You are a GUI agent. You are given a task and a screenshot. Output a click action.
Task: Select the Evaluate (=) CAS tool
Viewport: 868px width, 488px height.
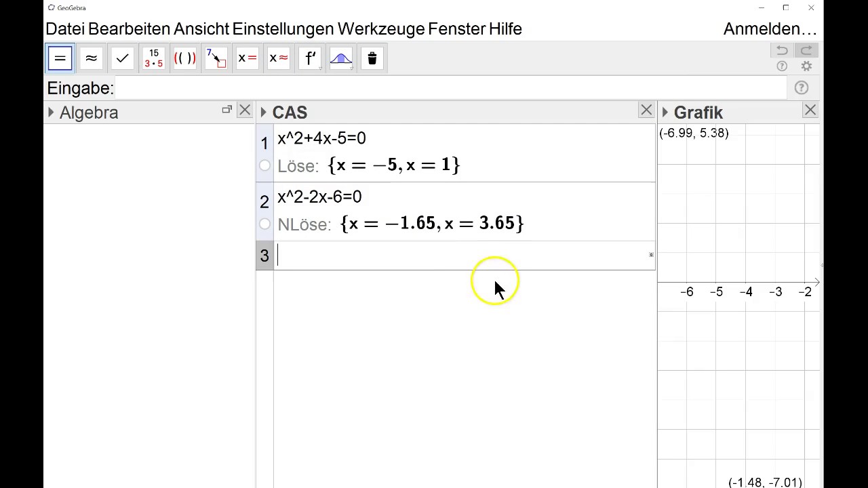pyautogui.click(x=60, y=59)
